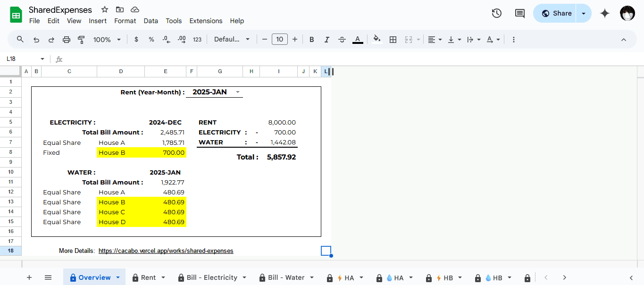Star the SharedExpenses document
This screenshot has width=644, height=285.
(105, 9)
